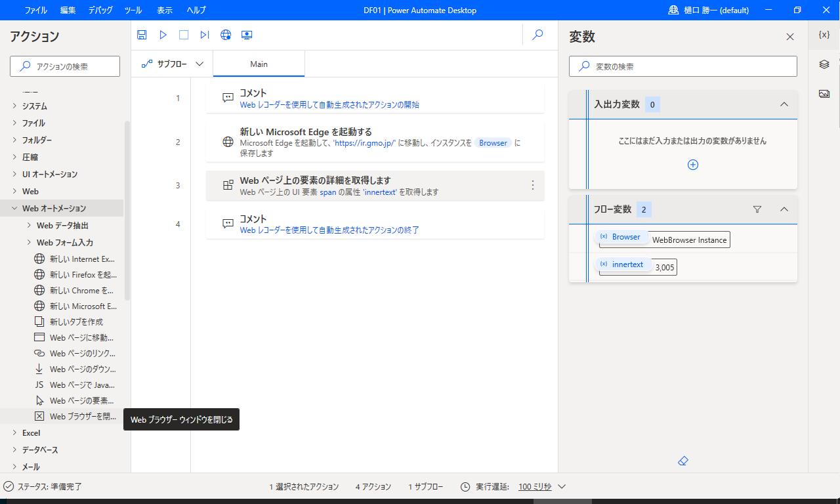Collapse the フロー変数 section
Viewport: 840px width, 504px height.
(784, 209)
